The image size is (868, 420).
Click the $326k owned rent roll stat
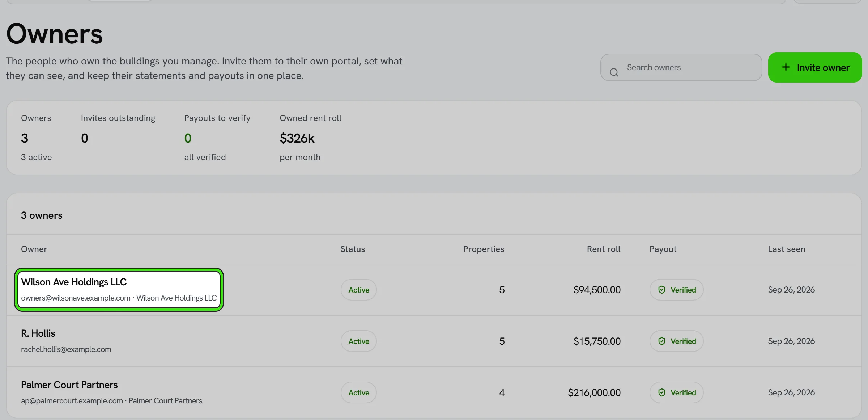(297, 138)
